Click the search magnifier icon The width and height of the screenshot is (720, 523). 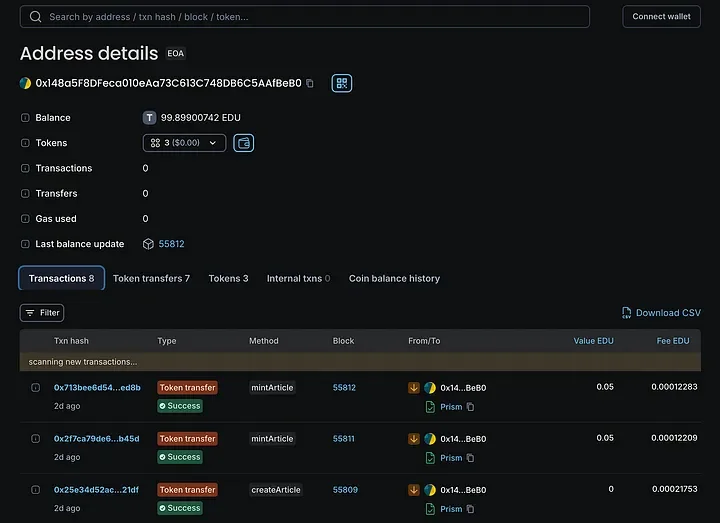pos(35,17)
